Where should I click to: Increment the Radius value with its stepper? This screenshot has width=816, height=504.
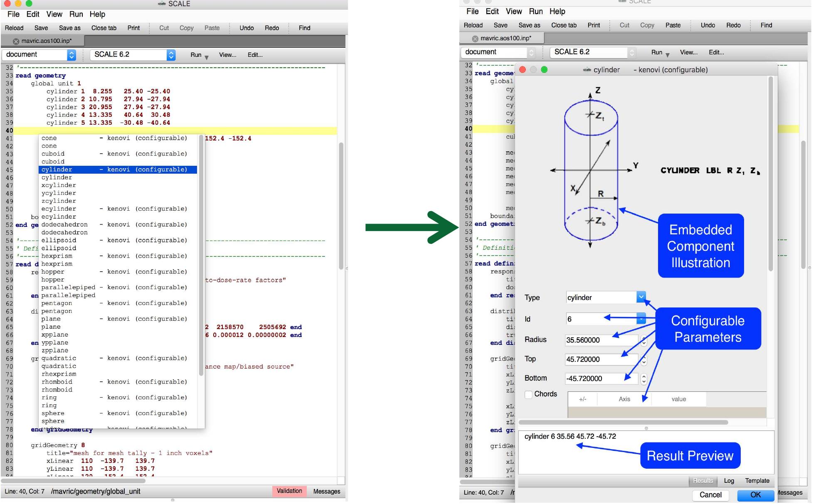[644, 338]
